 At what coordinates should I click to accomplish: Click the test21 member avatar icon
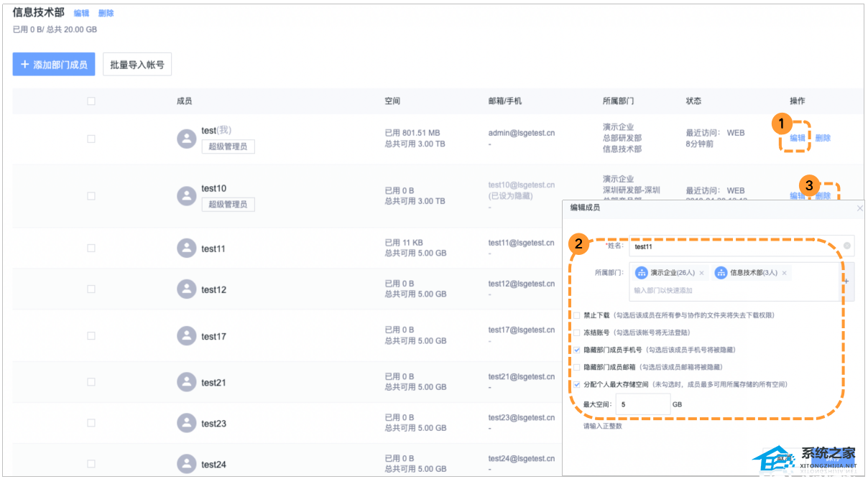(187, 382)
